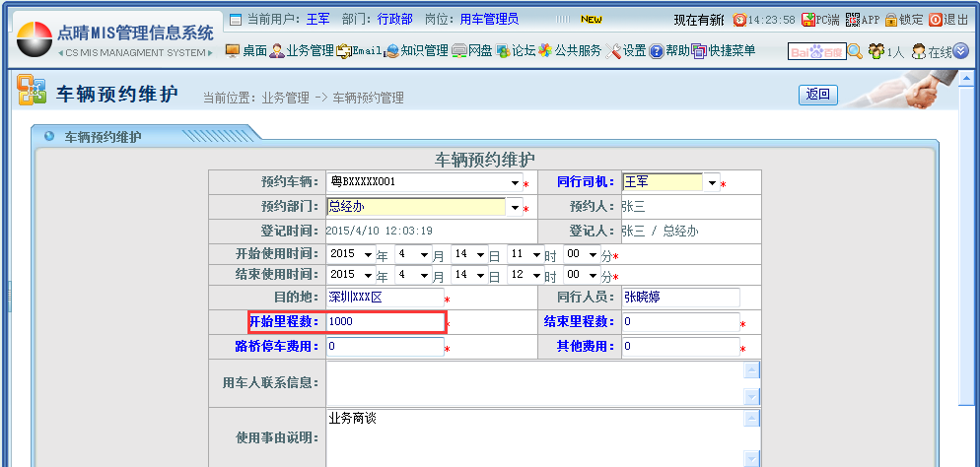Expand the 预约车辆 vehicle dropdown
This screenshot has height=467, width=980.
(514, 183)
